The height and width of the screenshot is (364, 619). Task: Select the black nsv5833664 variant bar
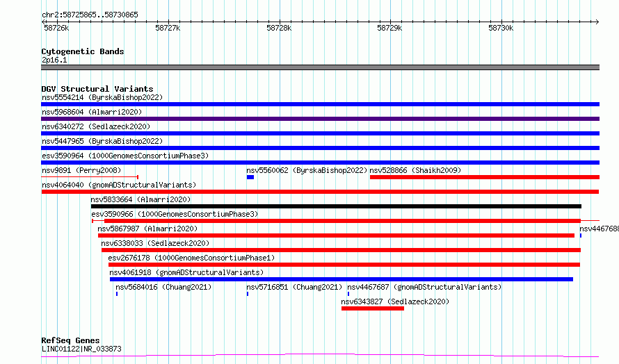tap(336, 206)
